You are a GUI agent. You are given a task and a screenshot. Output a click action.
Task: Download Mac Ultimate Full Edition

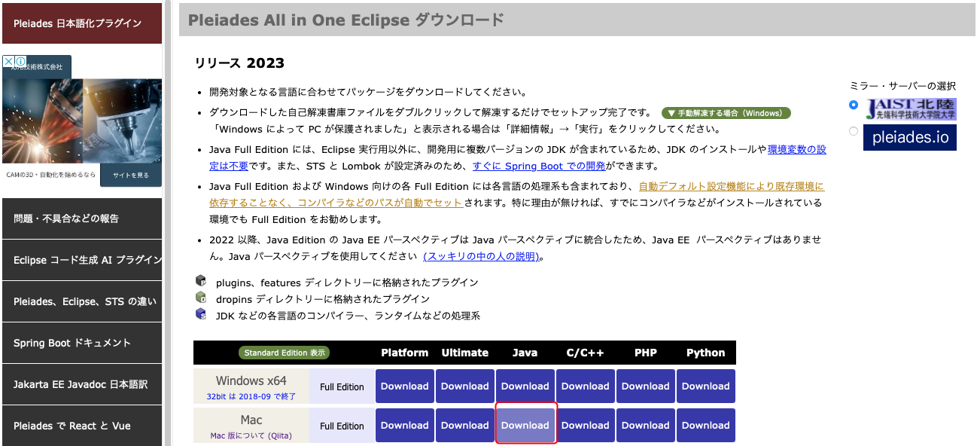tap(465, 426)
